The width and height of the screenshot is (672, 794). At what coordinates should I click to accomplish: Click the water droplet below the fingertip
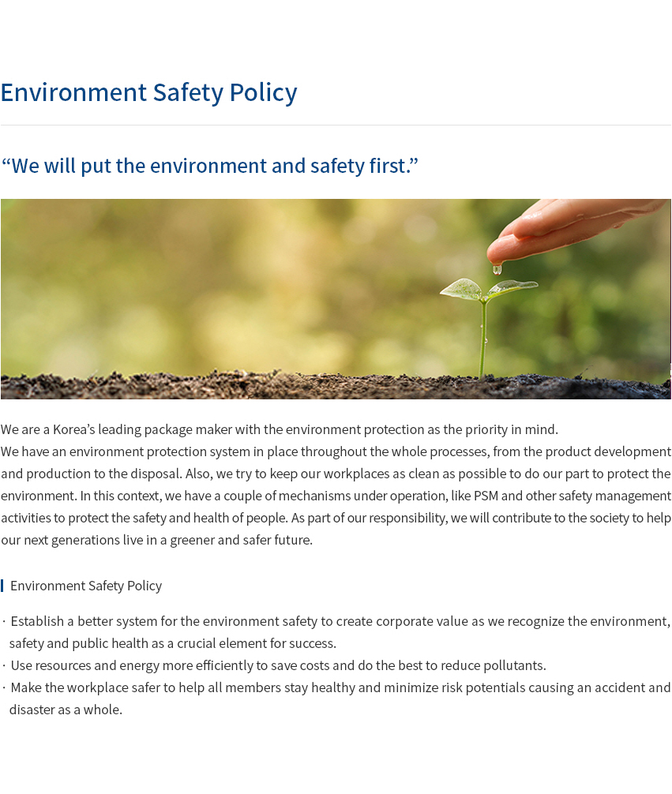point(497,269)
